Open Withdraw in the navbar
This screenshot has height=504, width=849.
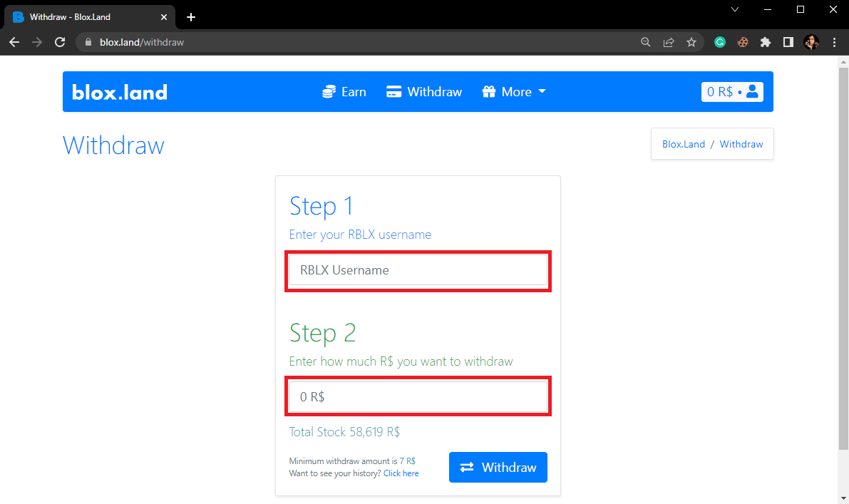click(x=424, y=92)
